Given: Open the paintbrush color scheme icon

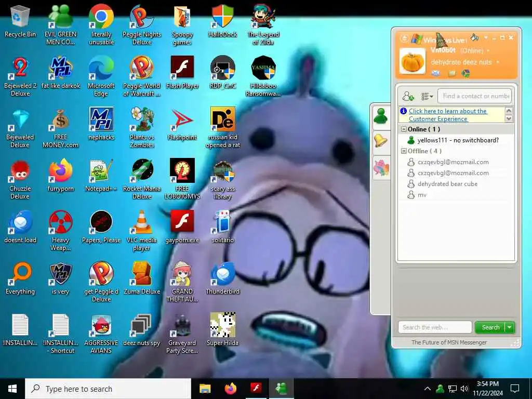Looking at the screenshot, I should (x=474, y=37).
